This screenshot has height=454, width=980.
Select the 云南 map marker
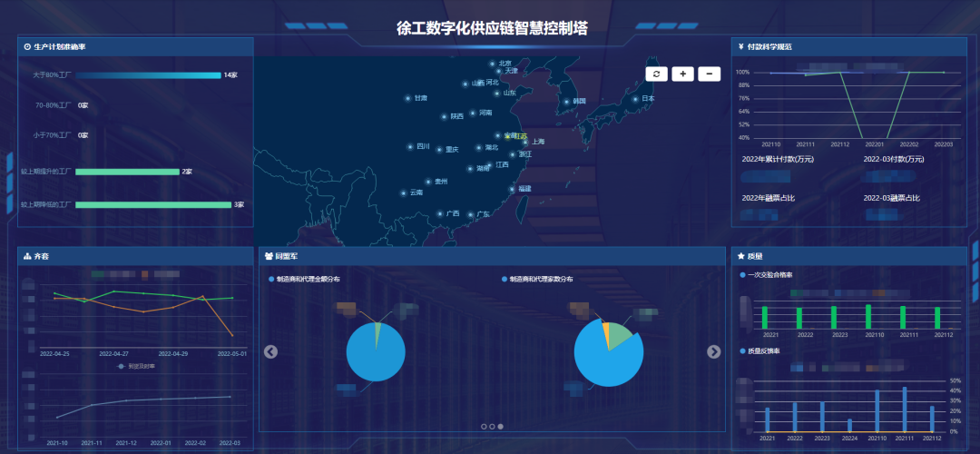(403, 192)
